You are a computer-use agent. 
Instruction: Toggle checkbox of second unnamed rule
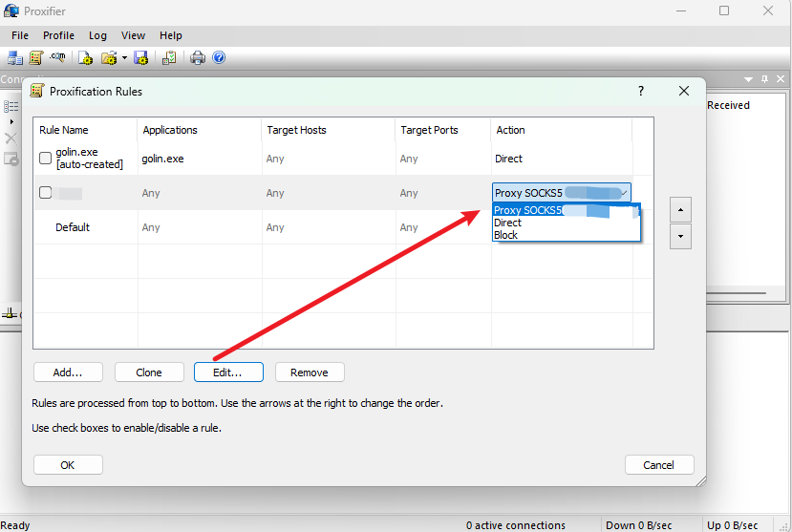coord(46,192)
